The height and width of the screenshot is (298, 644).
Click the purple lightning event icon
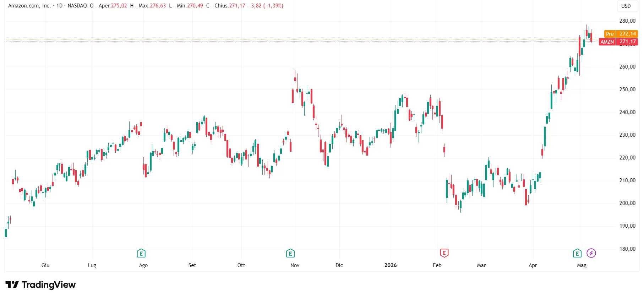click(591, 253)
